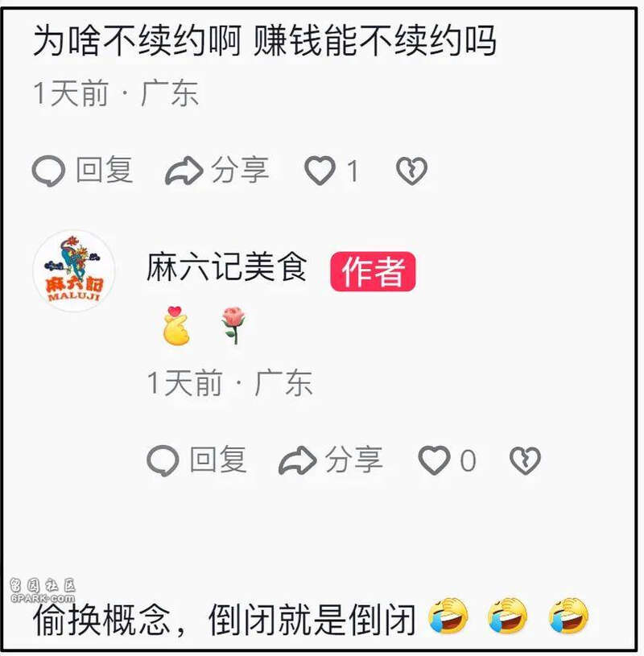Screen dimensions: 644x656
Task: Like 麻六记美食's reply with the heart icon
Action: click(x=435, y=460)
